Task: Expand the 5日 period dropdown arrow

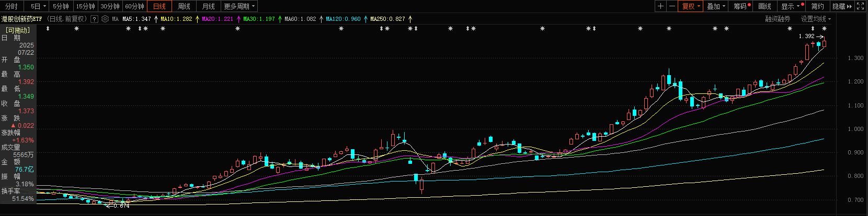Action: point(44,6)
